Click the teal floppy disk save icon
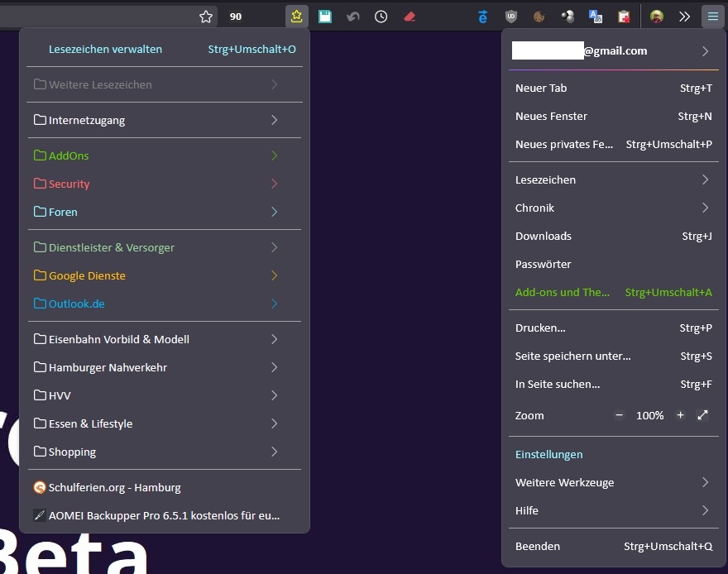The width and height of the screenshot is (728, 574). tap(325, 17)
